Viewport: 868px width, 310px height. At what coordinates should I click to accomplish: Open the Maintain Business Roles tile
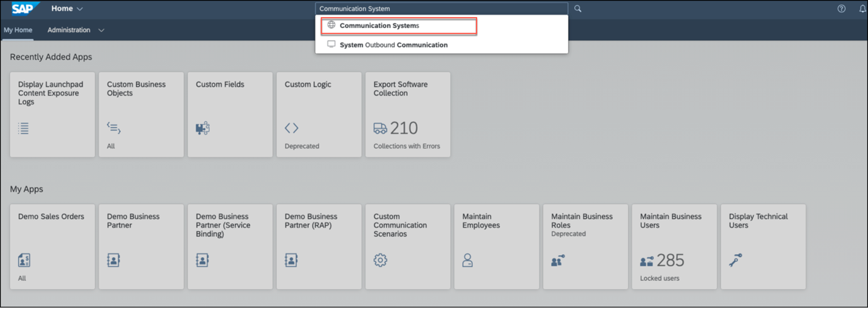[585, 247]
